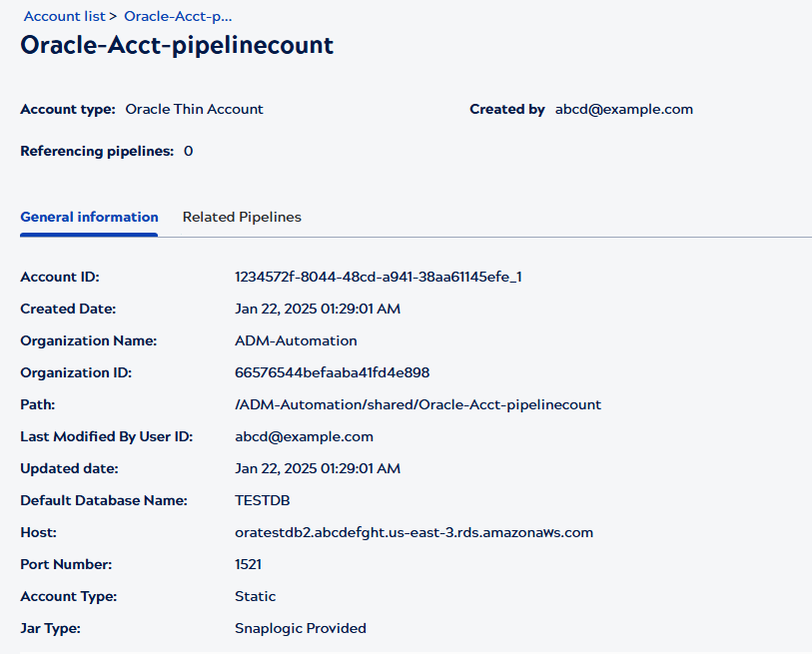The width and height of the screenshot is (812, 654).
Task: Click the Created by email abcd@example.com
Action: tap(623, 109)
